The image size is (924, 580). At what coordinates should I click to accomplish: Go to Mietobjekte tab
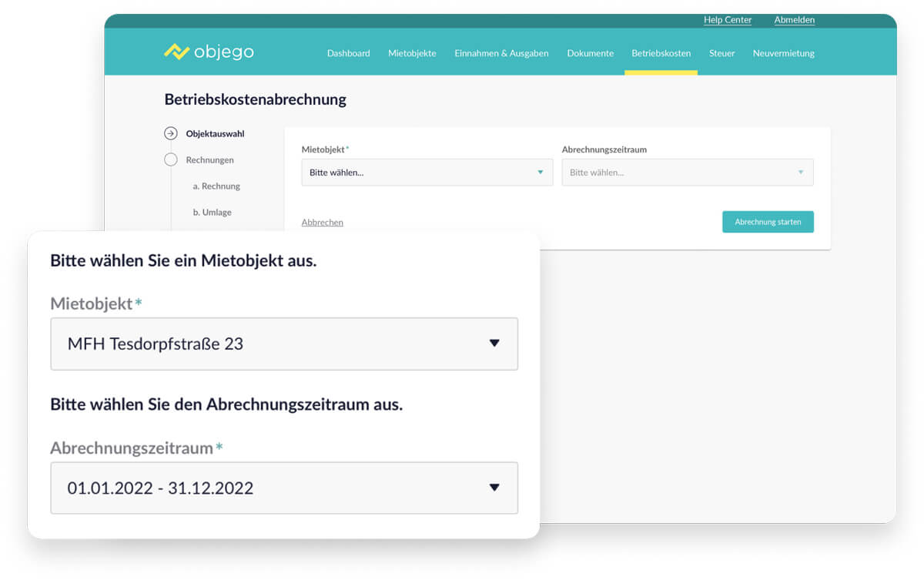(x=412, y=53)
